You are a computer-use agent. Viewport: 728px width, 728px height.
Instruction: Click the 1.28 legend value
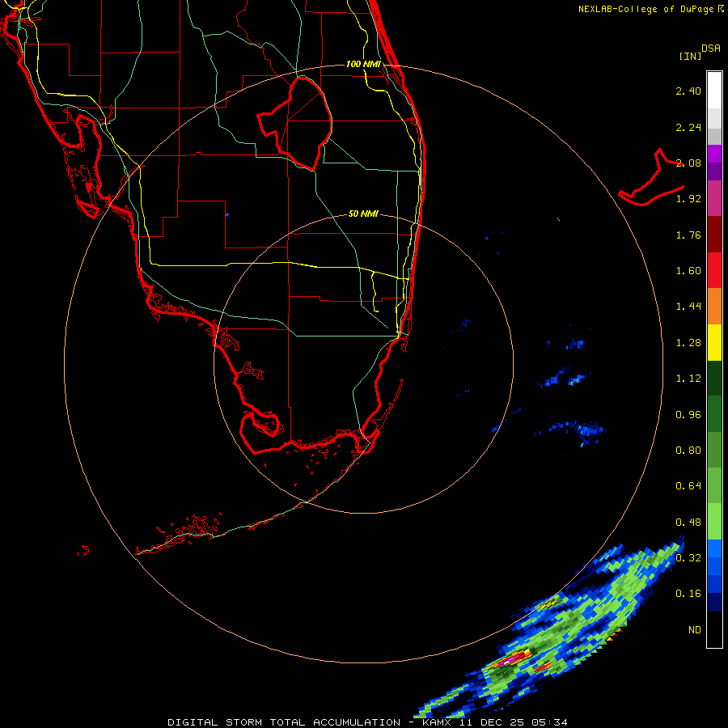coord(688,343)
